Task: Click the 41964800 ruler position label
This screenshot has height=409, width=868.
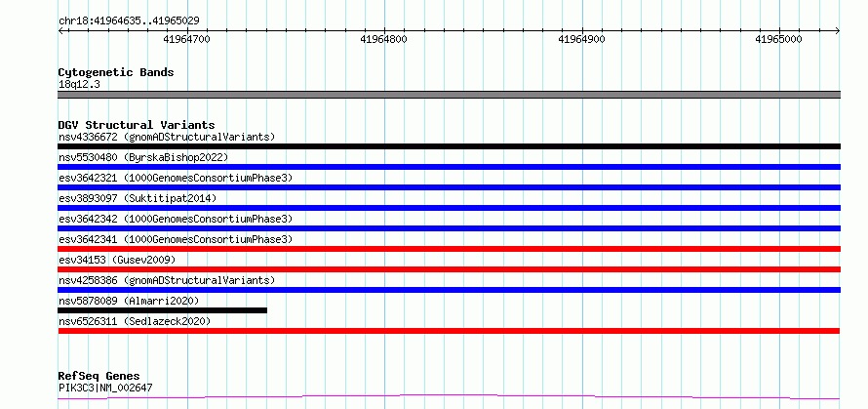Action: tap(383, 39)
